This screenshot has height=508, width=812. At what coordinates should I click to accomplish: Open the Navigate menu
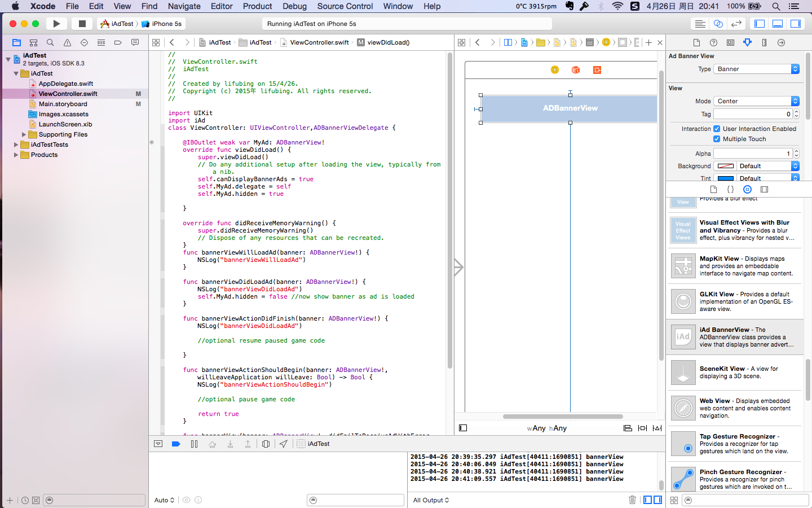(184, 6)
